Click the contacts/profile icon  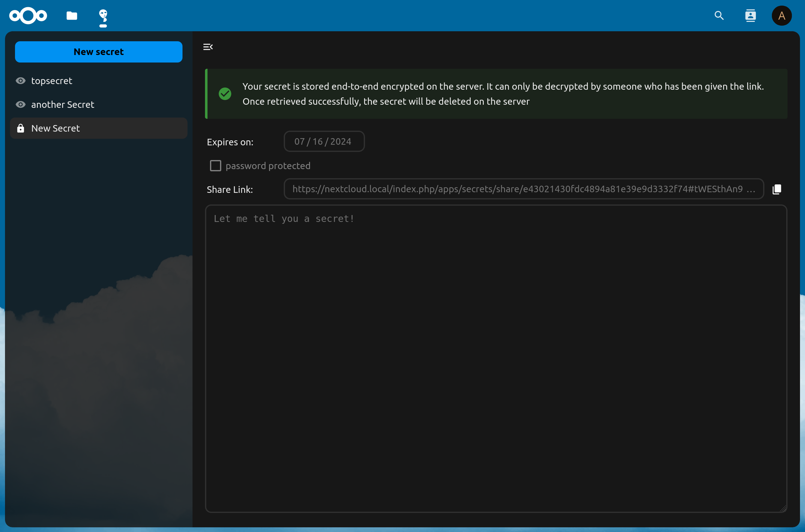[x=750, y=15]
